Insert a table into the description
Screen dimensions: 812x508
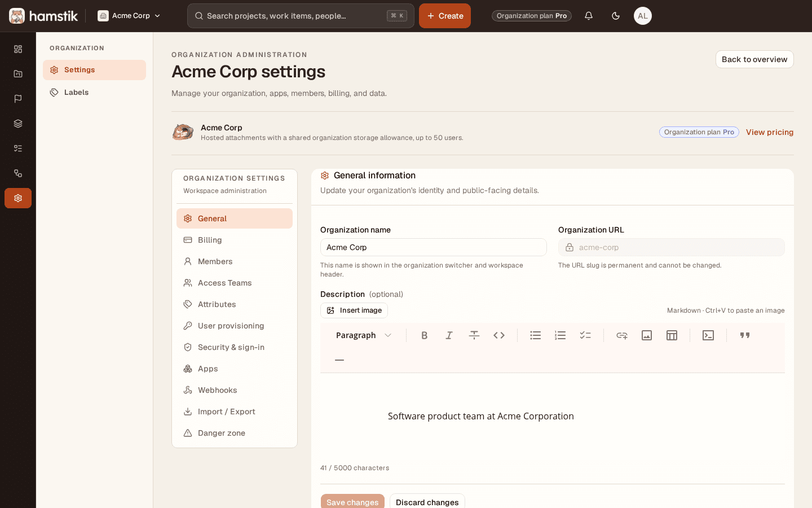click(x=672, y=335)
